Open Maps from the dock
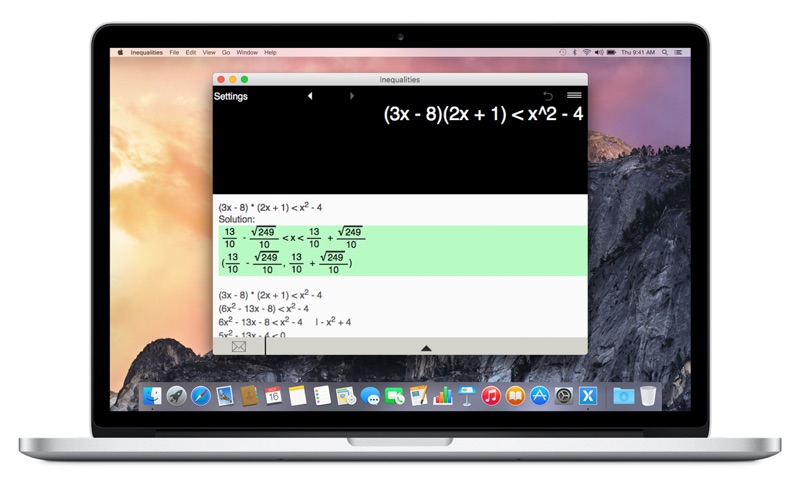800x500 pixels. tap(346, 396)
